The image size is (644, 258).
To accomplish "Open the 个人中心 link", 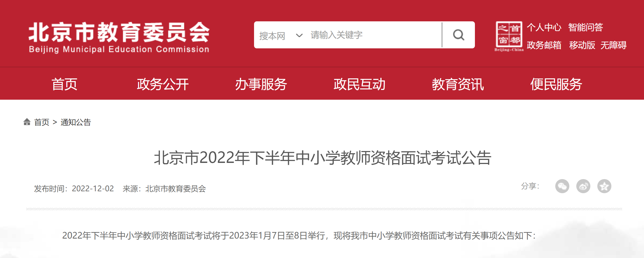I will tap(544, 27).
